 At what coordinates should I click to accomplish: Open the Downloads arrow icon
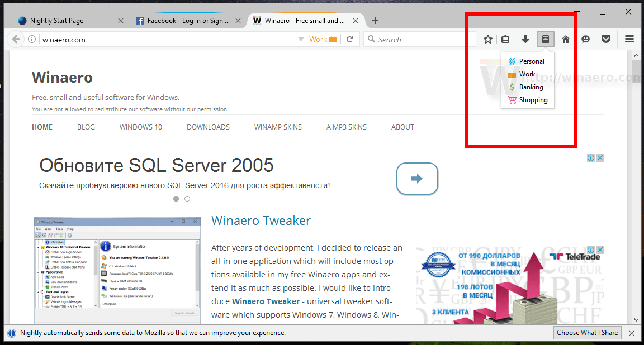coord(525,39)
